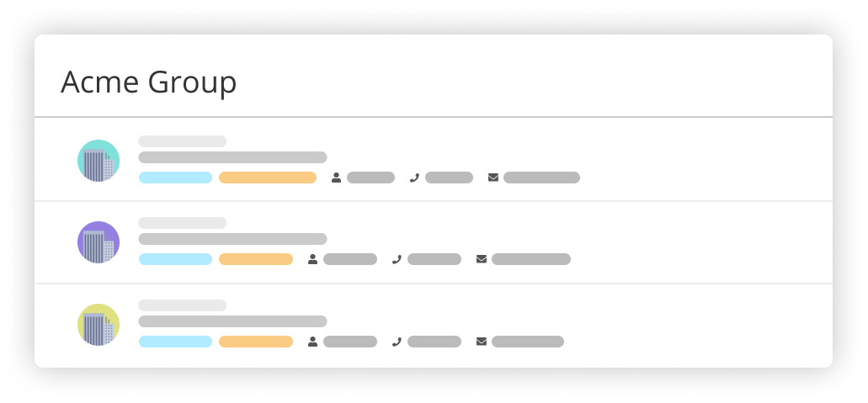Select the blue tag in the first row
Viewport: 868px width, 403px height.
click(x=175, y=178)
